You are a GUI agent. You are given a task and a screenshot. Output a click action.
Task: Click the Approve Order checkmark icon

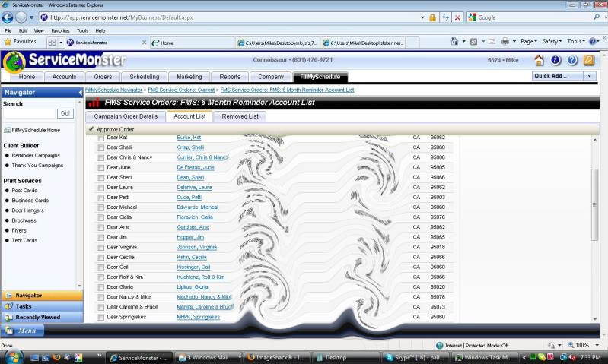pos(91,129)
